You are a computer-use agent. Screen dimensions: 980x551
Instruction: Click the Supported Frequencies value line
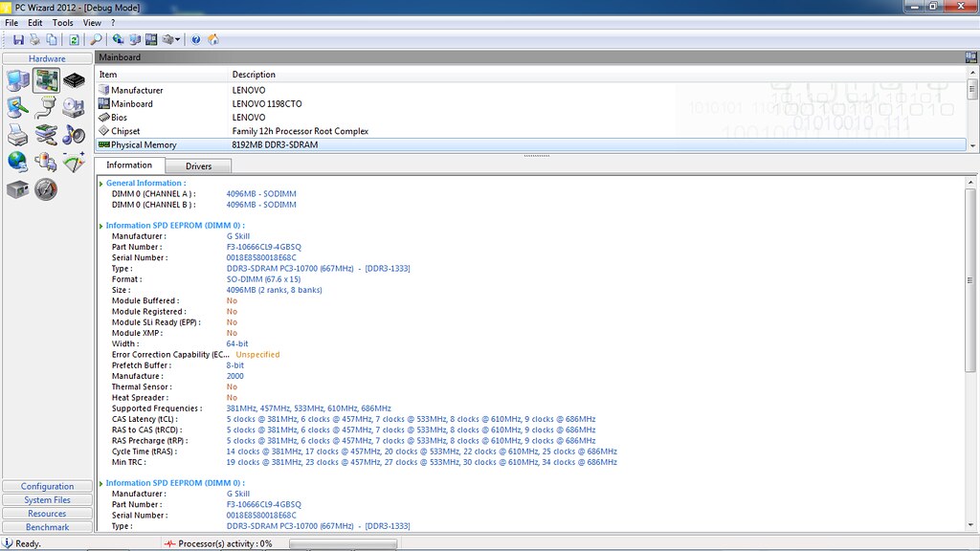pos(309,408)
